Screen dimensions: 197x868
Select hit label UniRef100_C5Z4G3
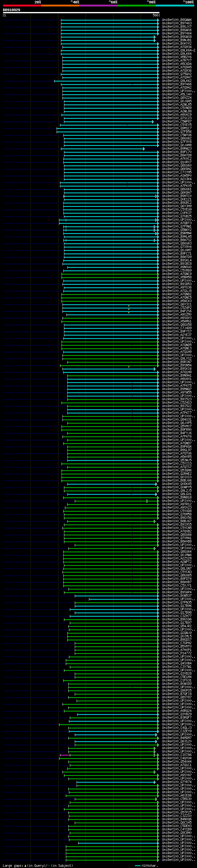pyautogui.click(x=177, y=403)
